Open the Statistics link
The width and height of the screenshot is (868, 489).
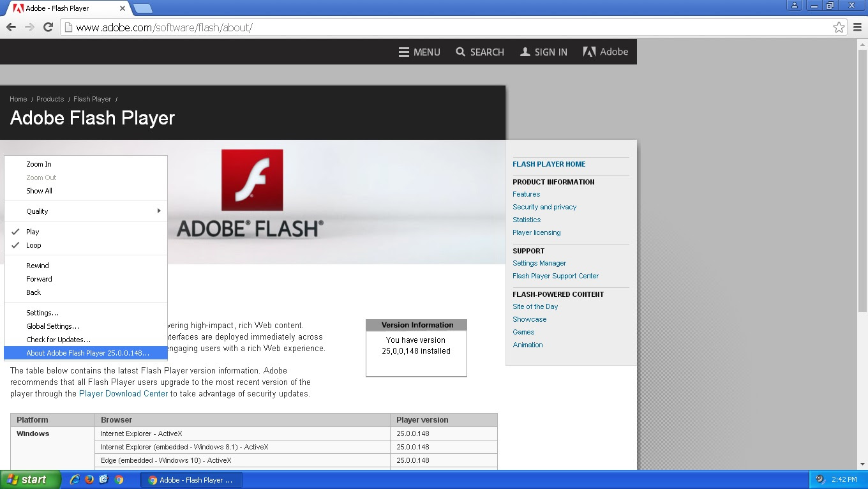click(527, 220)
